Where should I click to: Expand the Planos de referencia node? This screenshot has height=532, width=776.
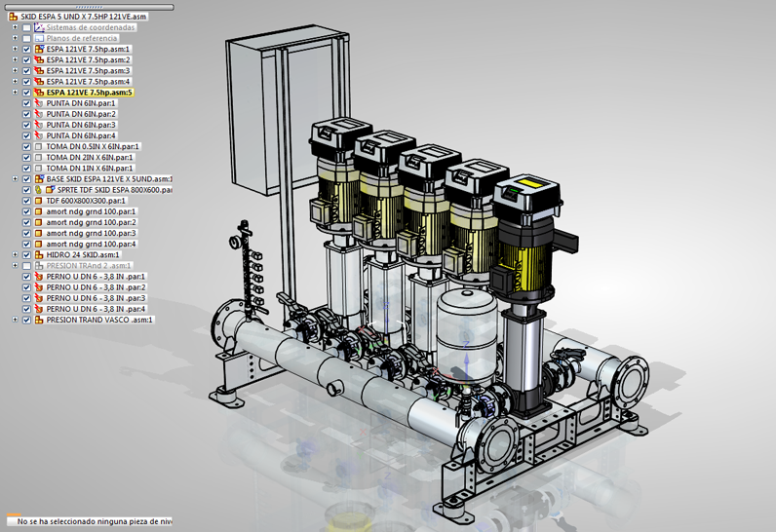coord(15,39)
